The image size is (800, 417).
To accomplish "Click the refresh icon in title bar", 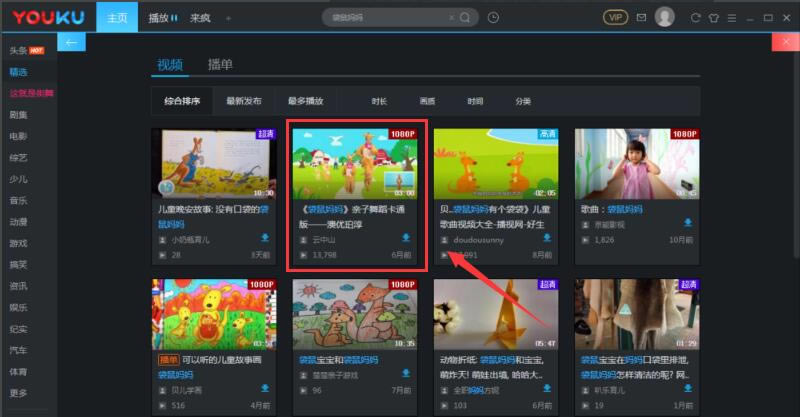I will click(695, 17).
